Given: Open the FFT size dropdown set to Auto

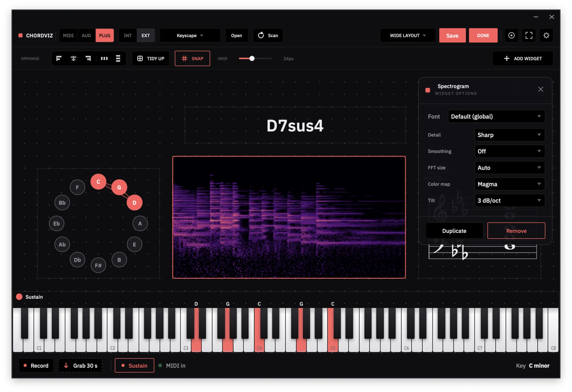Looking at the screenshot, I should click(510, 168).
